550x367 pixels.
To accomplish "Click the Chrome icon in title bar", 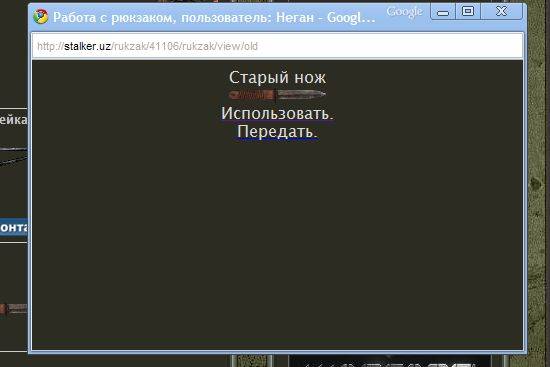I will coord(41,16).
